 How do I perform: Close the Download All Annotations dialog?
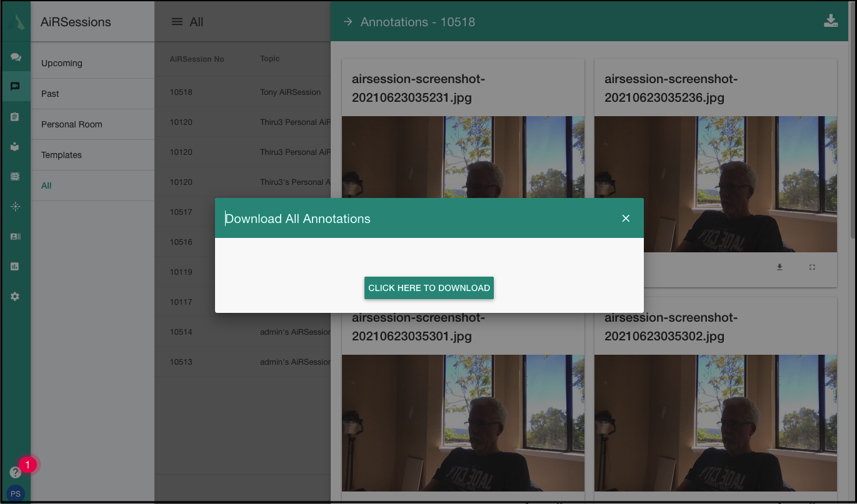tap(626, 218)
